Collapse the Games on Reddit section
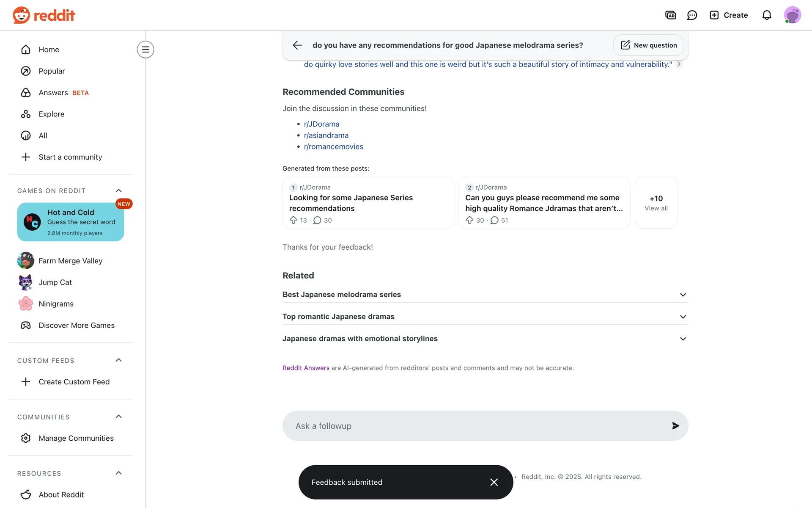 pos(119,191)
